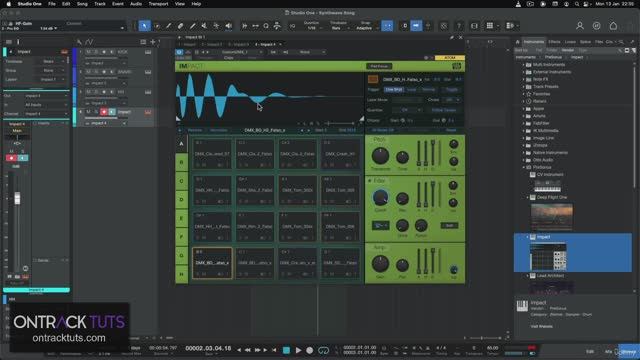Click the Impact keyboard icon in plugin header
The image size is (640, 360).
point(456,66)
